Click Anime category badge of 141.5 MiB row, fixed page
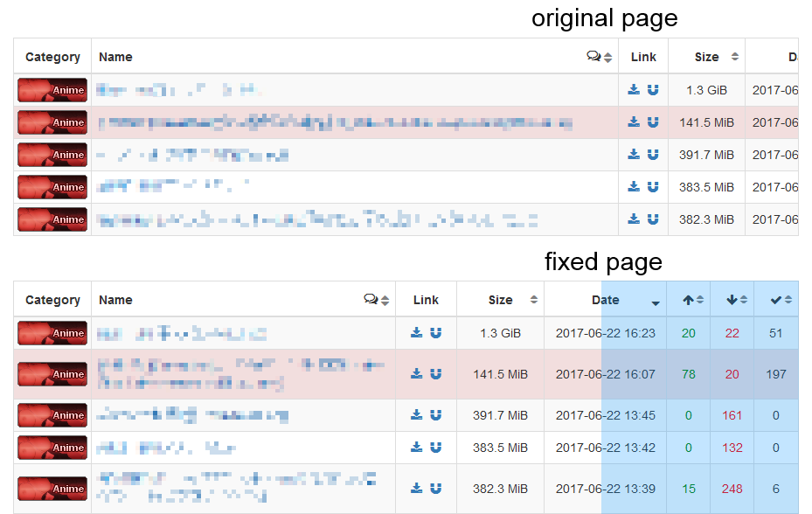 [x=52, y=374]
